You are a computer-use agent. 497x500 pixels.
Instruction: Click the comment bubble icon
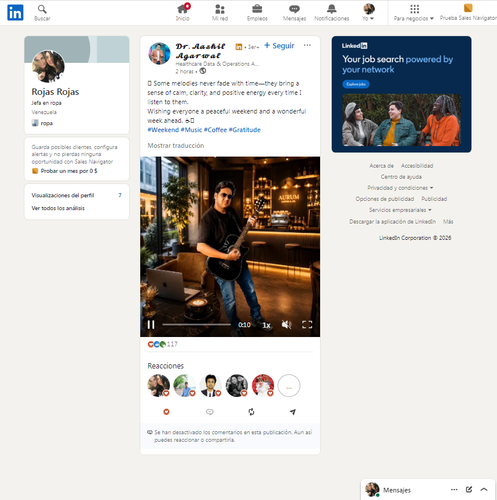click(210, 412)
